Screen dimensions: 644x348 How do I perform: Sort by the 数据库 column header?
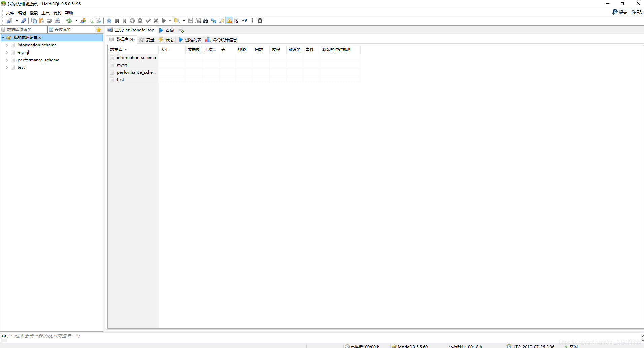click(133, 50)
